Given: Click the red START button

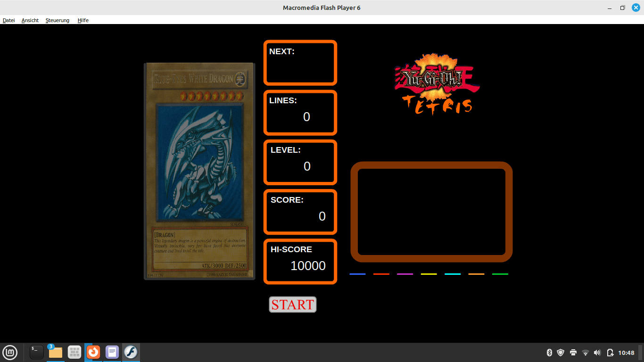Looking at the screenshot, I should (x=293, y=304).
